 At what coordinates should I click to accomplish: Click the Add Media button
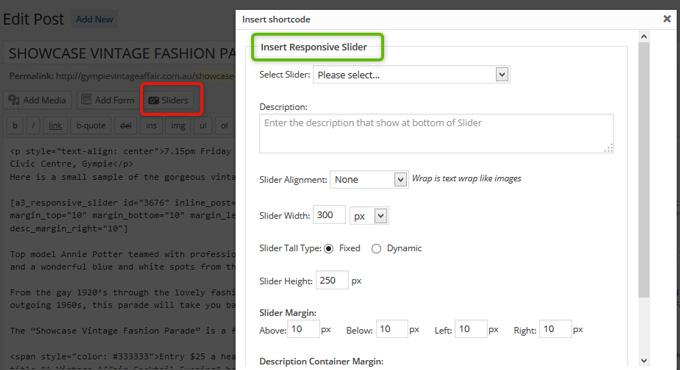click(37, 100)
